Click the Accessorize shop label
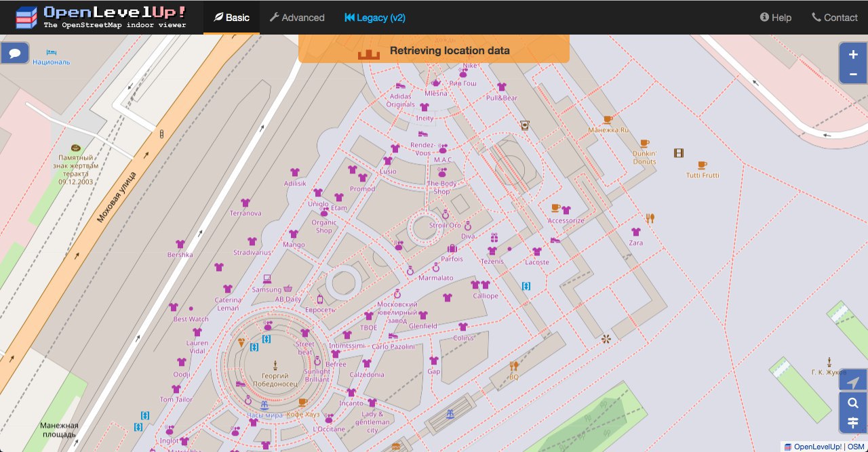868x452 pixels. [566, 220]
